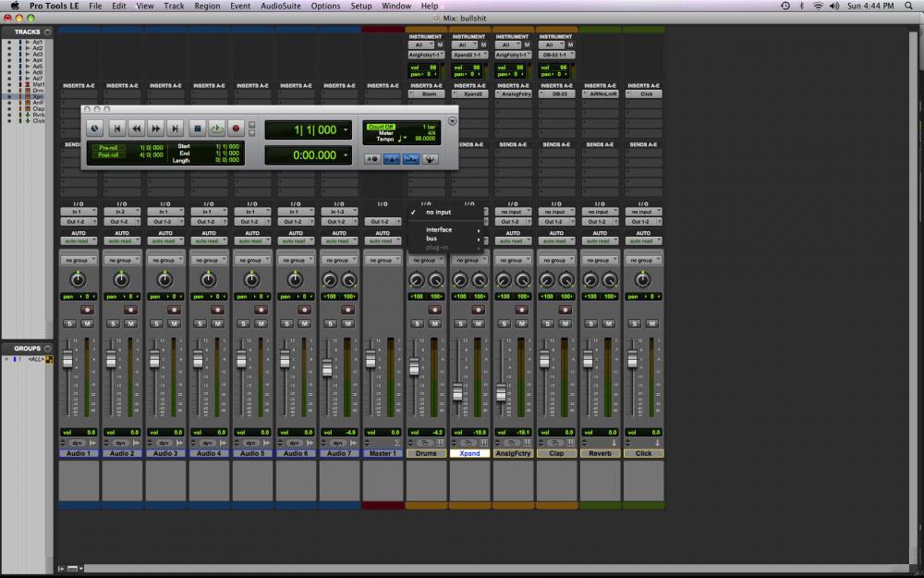Click the Boom insert on Drums track
924x578 pixels.
point(426,94)
